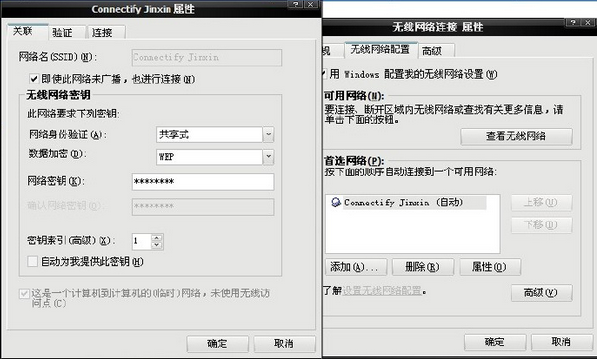598x361 pixels.
Task: Click the 网络密钥 input field
Action: click(x=203, y=182)
